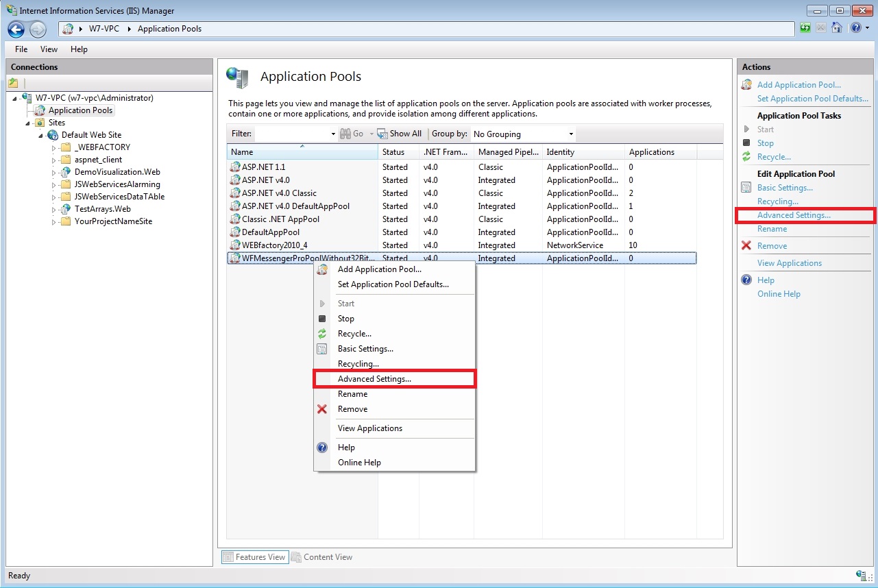Collapse the Default Web Site node
The image size is (878, 588).
click(41, 135)
